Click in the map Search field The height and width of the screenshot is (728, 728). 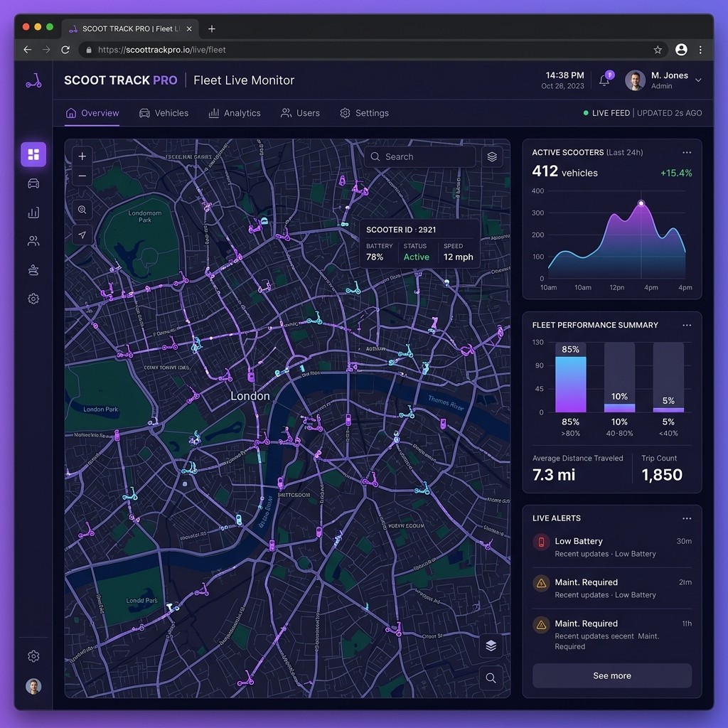tap(419, 156)
